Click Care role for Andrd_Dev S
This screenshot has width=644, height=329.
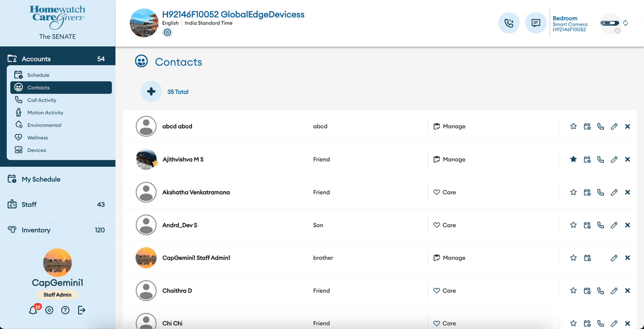445,225
